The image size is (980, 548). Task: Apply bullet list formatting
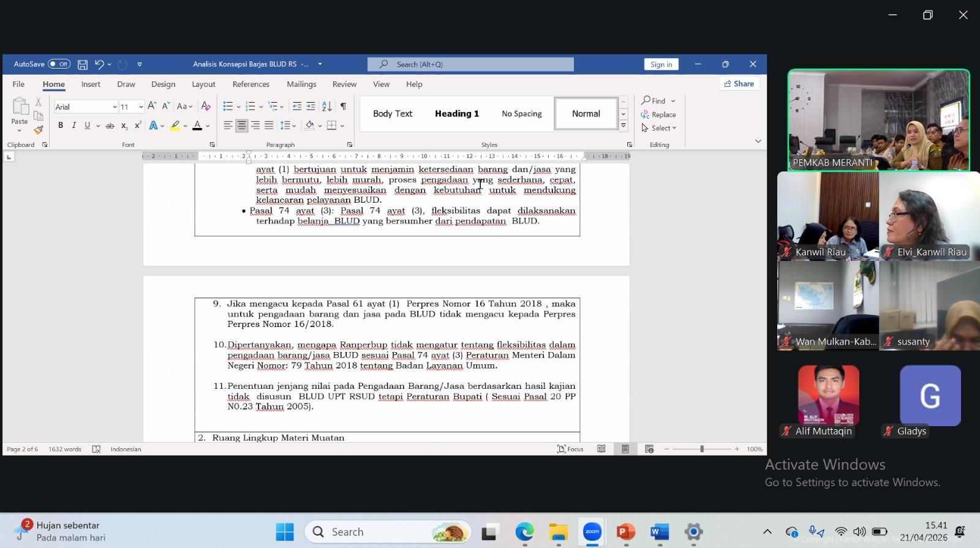point(228,107)
